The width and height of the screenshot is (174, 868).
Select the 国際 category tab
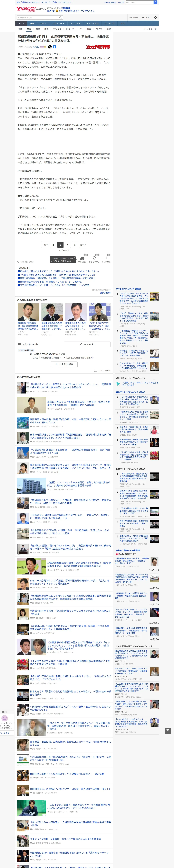(38, 29)
